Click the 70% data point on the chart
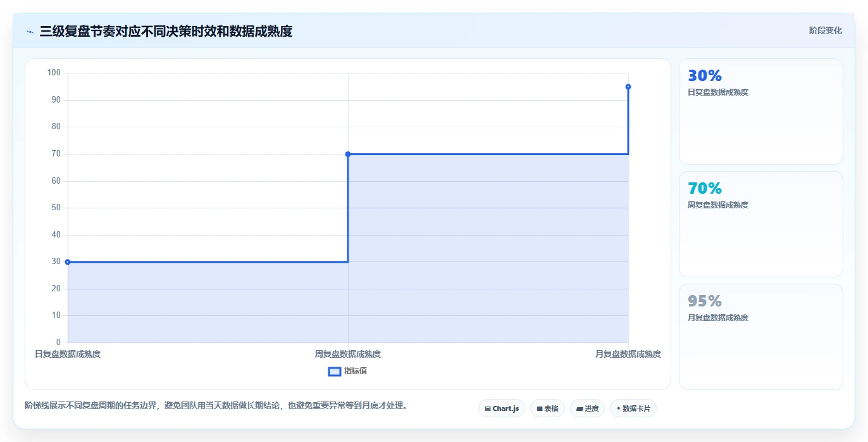 pos(348,154)
